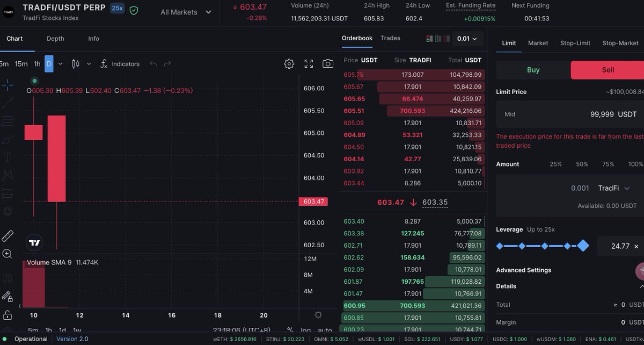Take chart snapshot with camera icon
The width and height of the screenshot is (644, 345).
[x=328, y=63]
